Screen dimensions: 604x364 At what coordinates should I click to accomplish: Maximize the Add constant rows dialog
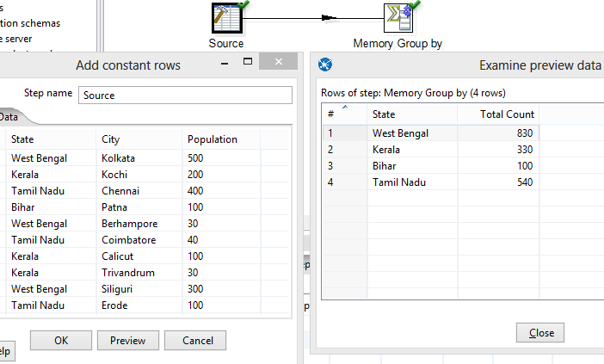pyautogui.click(x=247, y=62)
